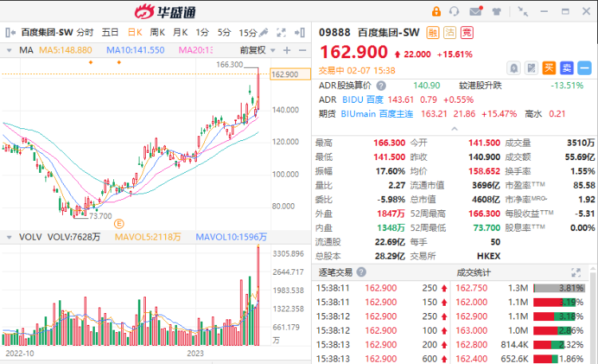Click the 沽 short-selling tag icon
The image size is (598, 364).
click(x=450, y=33)
